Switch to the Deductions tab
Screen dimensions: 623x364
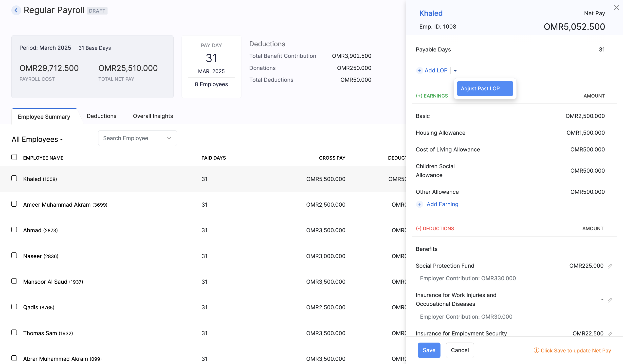click(x=101, y=116)
